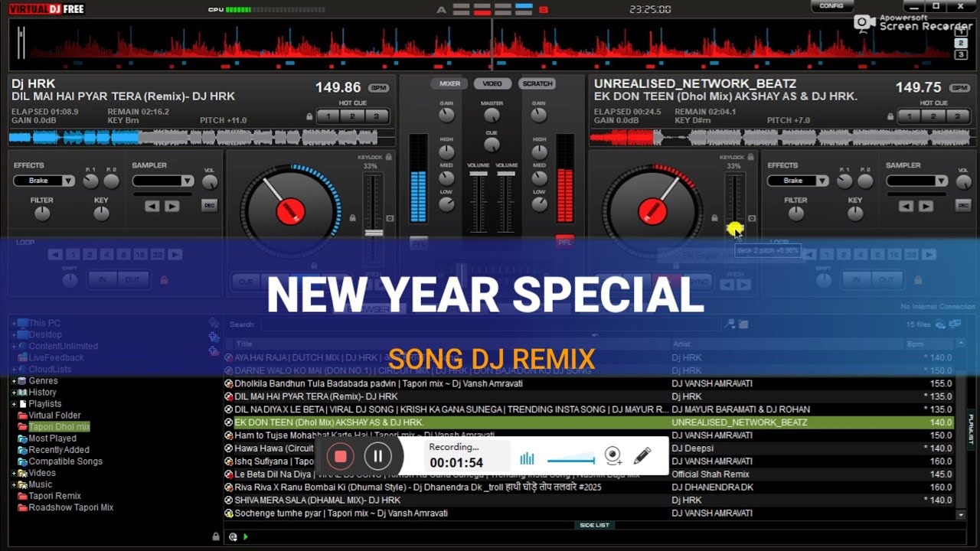
Task: Click song list scroll down arrow
Action: (x=961, y=515)
